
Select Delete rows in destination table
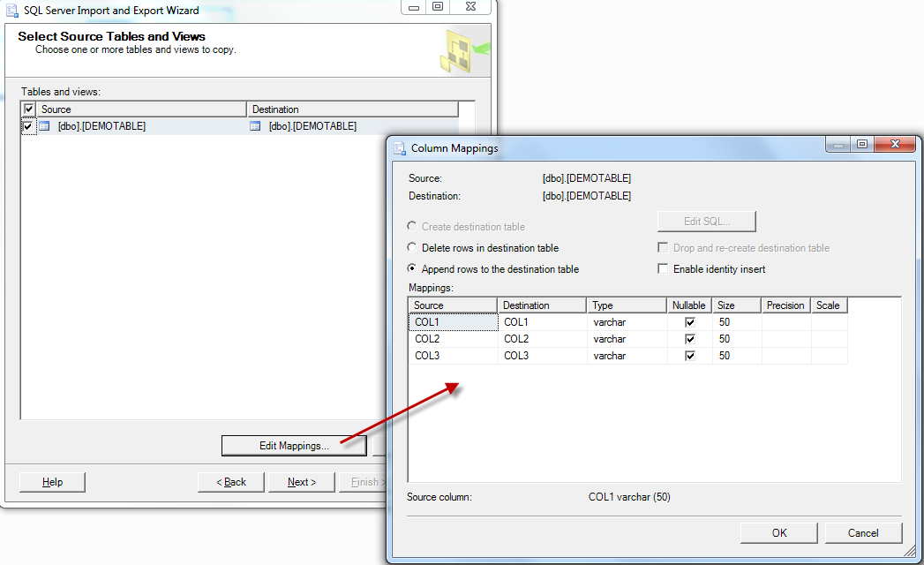coord(412,248)
